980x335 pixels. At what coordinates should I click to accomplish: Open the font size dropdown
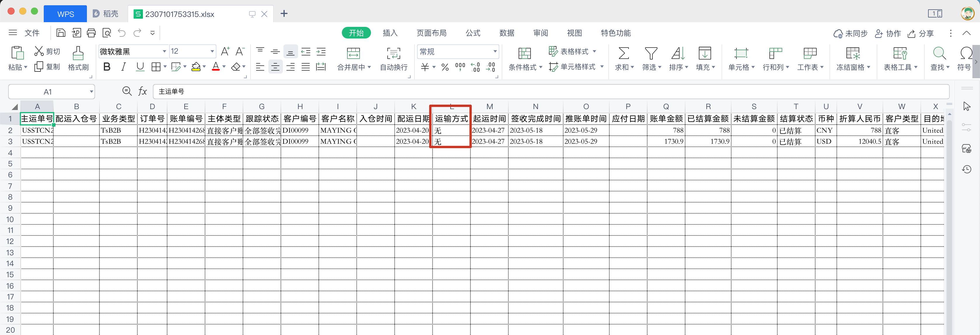tap(212, 51)
